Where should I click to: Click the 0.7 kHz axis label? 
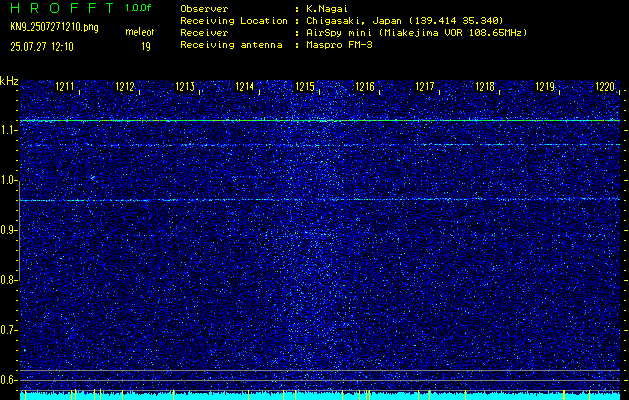tap(8, 330)
